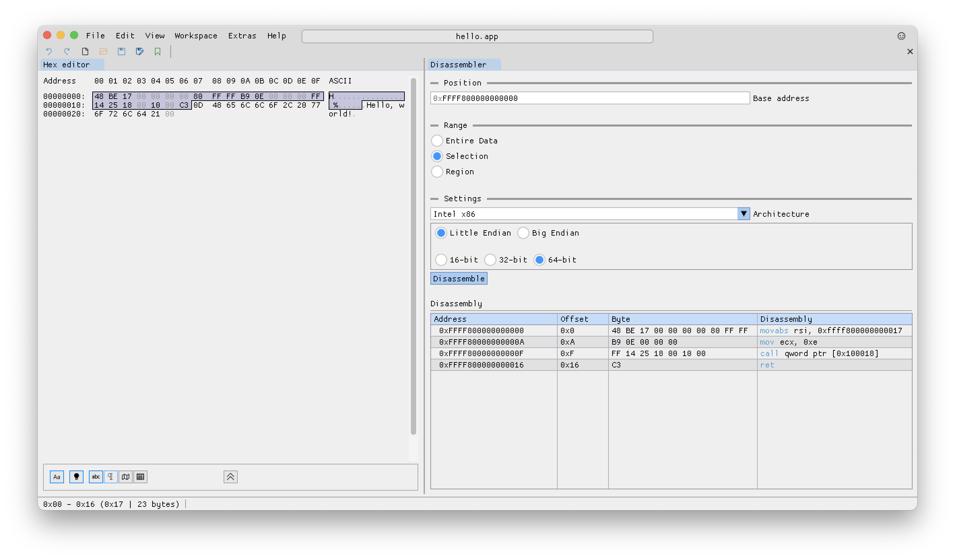Viewport: 955px width, 560px height.
Task: Click the hex editor vertical scrollbar
Action: click(x=413, y=257)
